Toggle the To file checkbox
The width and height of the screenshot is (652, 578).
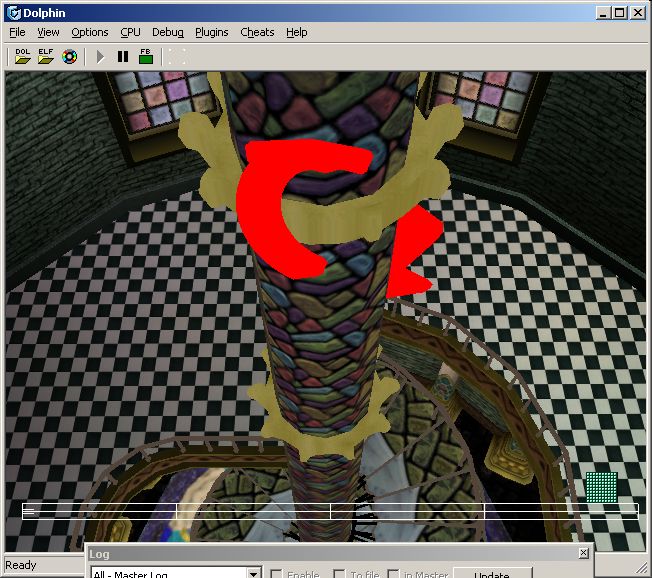(341, 574)
